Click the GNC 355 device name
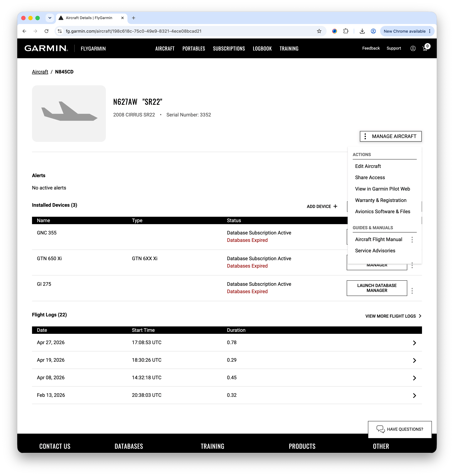This screenshot has width=454, height=476. click(47, 233)
